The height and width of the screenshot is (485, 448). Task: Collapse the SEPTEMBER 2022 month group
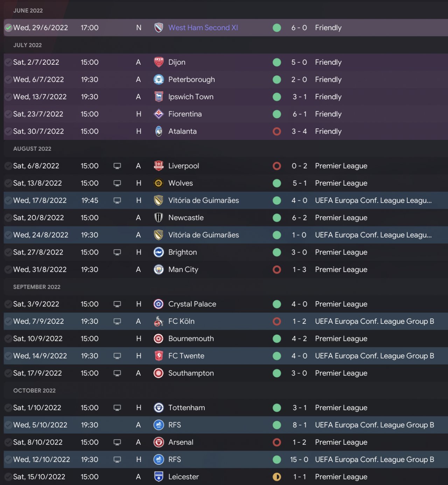tap(37, 287)
